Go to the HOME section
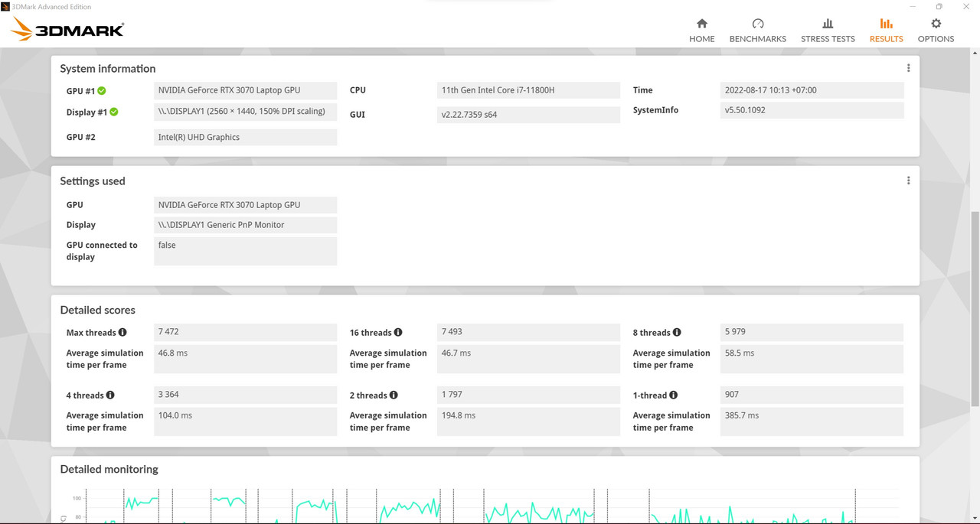Screen dimensions: 980x524 coord(701,31)
